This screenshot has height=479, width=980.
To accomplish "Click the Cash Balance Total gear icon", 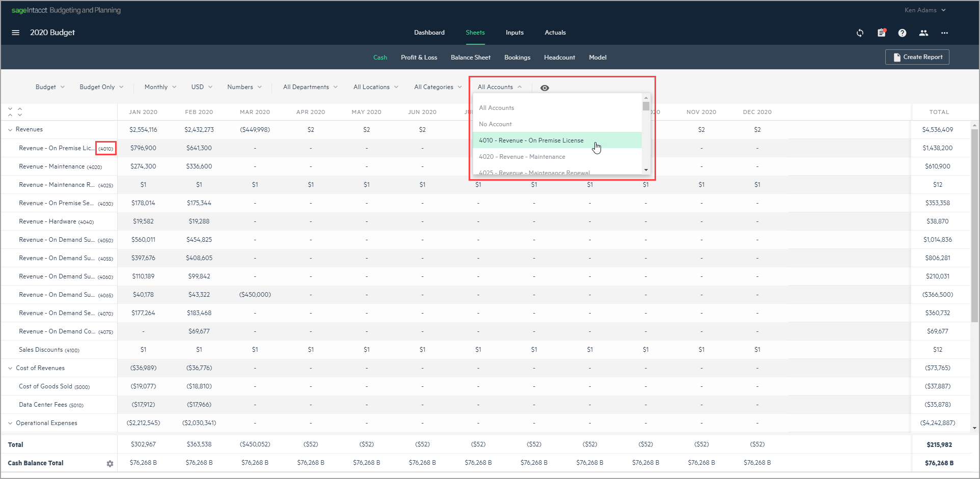I will (110, 464).
